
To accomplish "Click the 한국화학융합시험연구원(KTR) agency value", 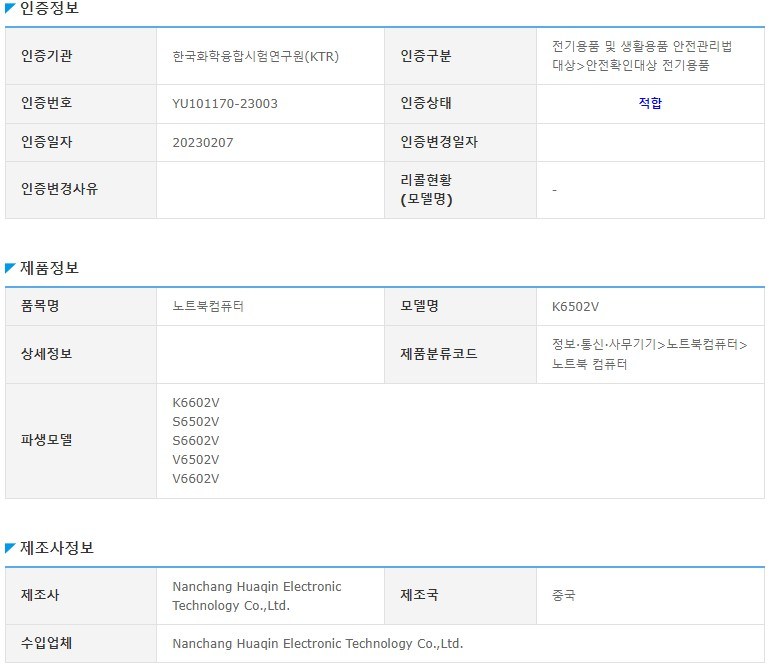I will coord(255,56).
